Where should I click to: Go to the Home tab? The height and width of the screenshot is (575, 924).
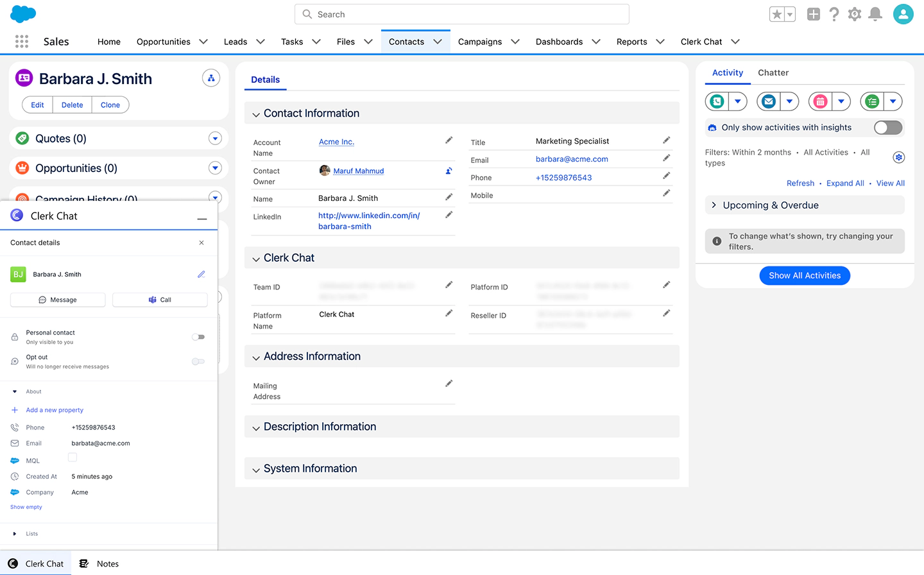click(x=109, y=42)
